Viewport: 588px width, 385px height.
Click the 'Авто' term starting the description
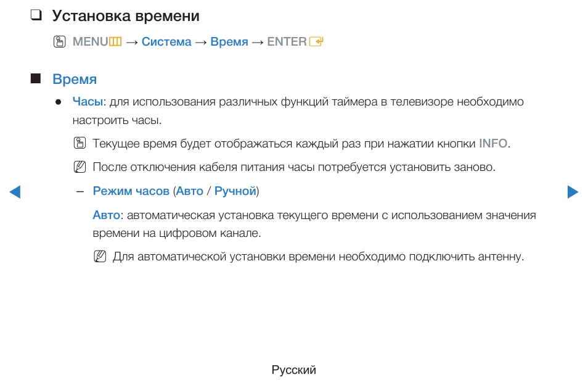pos(106,215)
